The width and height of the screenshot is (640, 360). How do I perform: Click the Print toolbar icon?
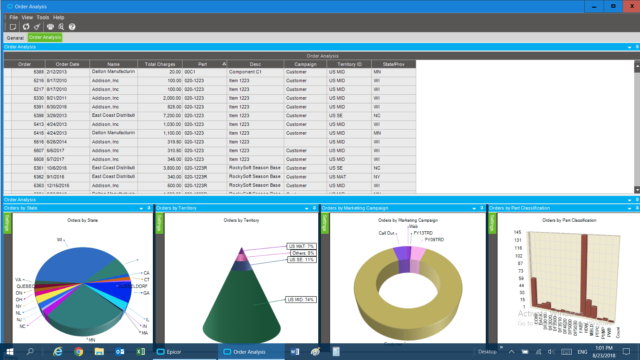pos(50,27)
